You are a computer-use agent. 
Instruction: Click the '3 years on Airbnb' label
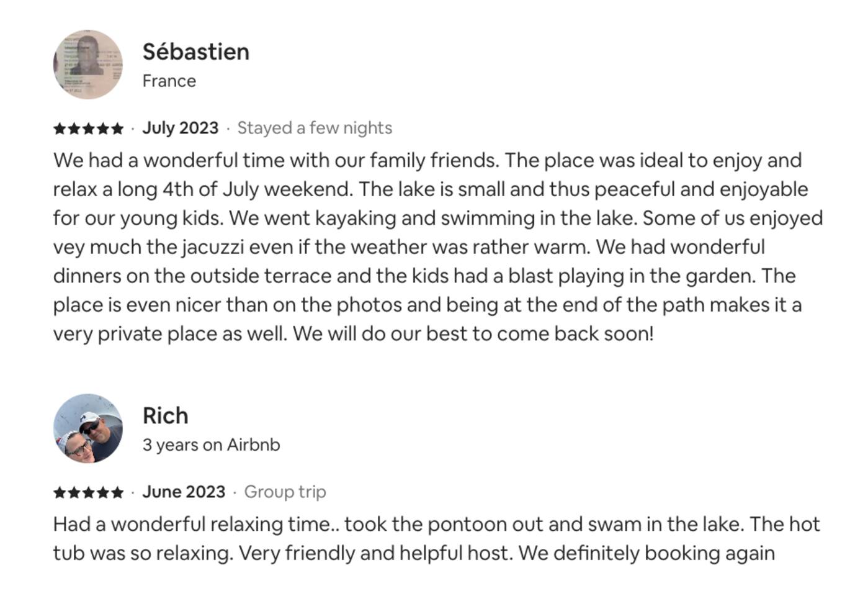point(211,445)
